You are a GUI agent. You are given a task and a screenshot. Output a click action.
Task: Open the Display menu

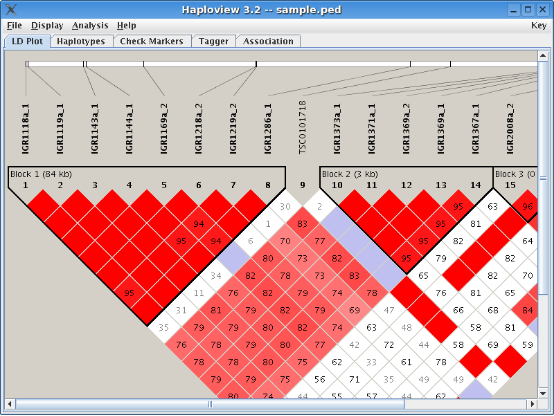coord(47,25)
